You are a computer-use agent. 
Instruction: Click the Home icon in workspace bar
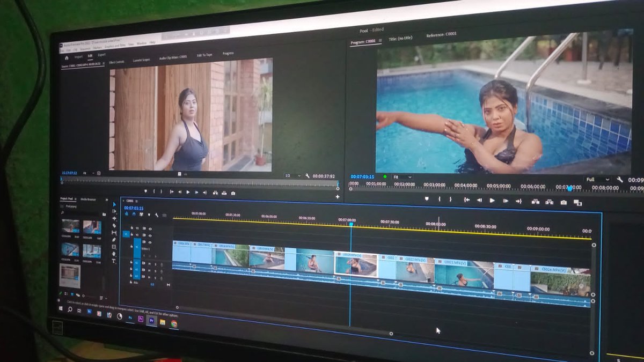[67, 57]
